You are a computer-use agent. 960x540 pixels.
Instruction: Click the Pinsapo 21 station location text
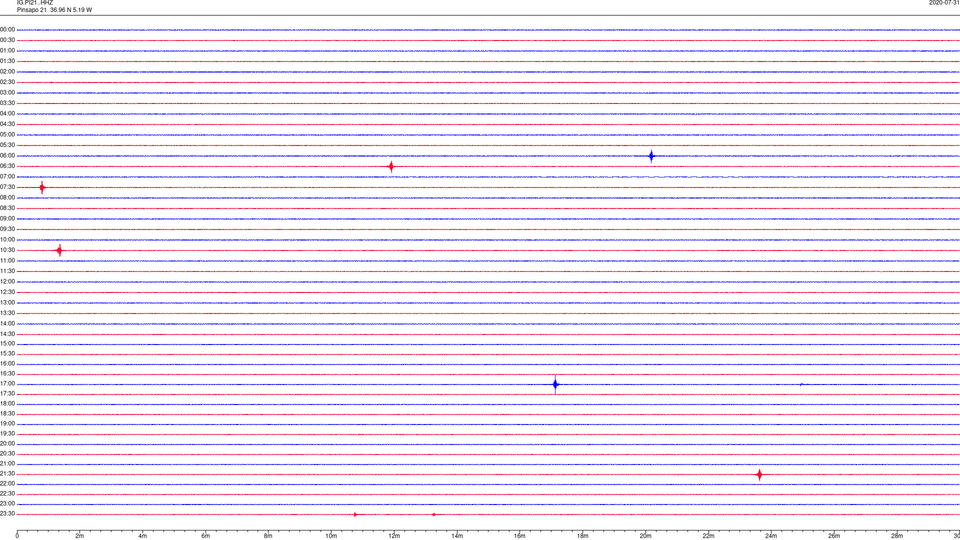click(54, 10)
